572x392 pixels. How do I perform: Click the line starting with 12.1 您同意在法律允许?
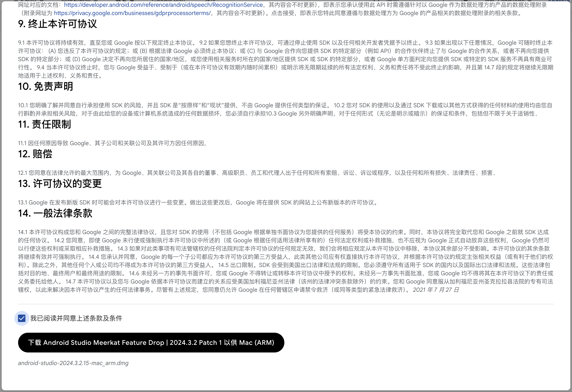click(257, 173)
